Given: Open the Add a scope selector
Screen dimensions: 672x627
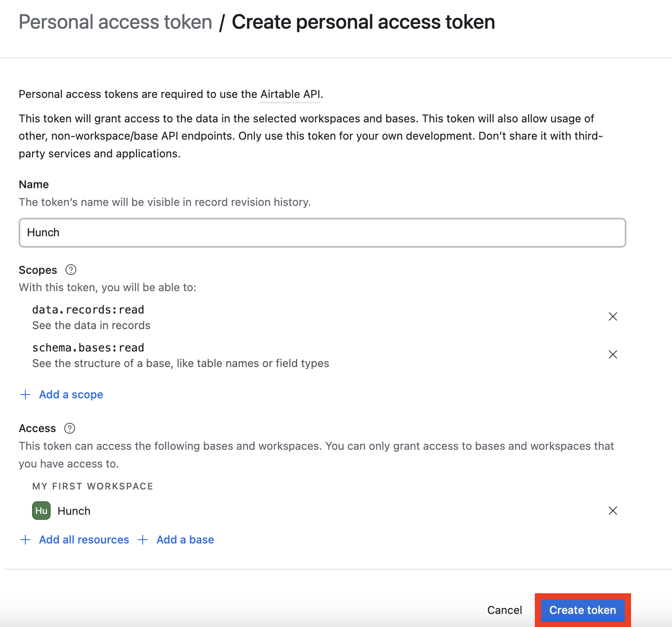Looking at the screenshot, I should point(70,394).
